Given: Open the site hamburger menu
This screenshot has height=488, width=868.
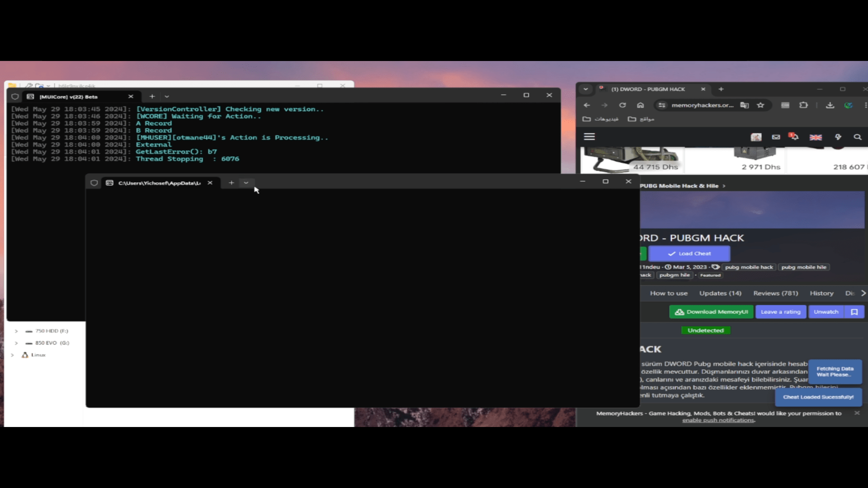Looking at the screenshot, I should [x=590, y=136].
